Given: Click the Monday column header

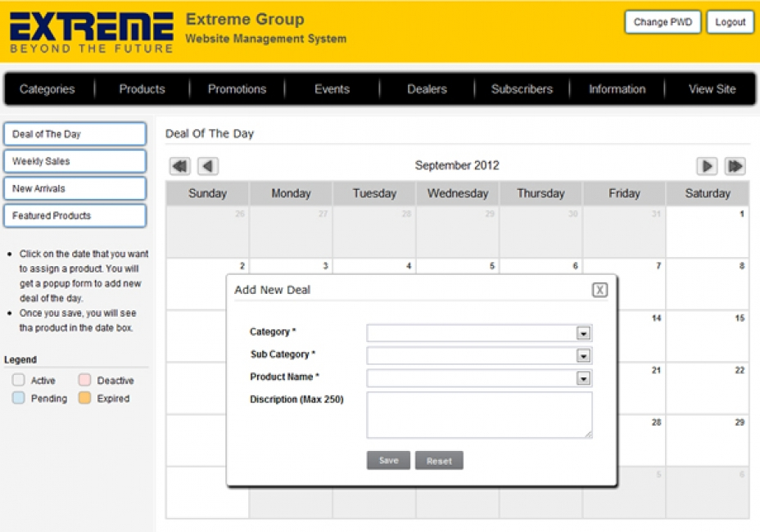Looking at the screenshot, I should 291,193.
